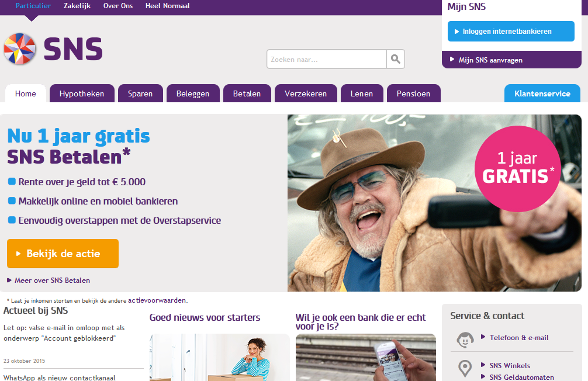Click Inloggen internetbankieren button

(x=511, y=31)
